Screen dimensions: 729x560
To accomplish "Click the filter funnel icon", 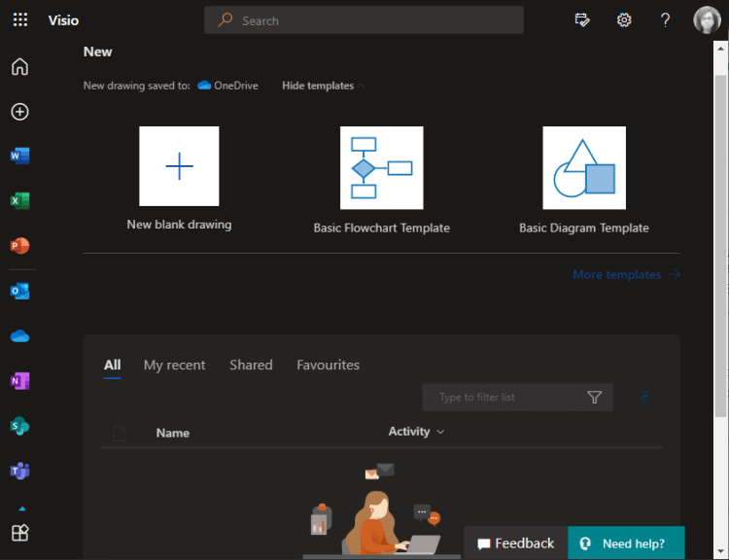I will (x=594, y=398).
